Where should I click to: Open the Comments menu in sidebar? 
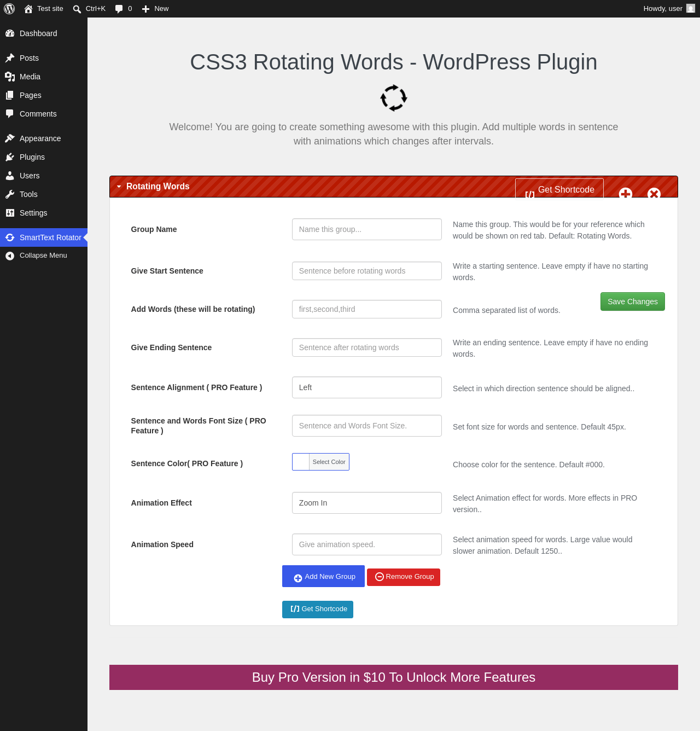(44, 114)
